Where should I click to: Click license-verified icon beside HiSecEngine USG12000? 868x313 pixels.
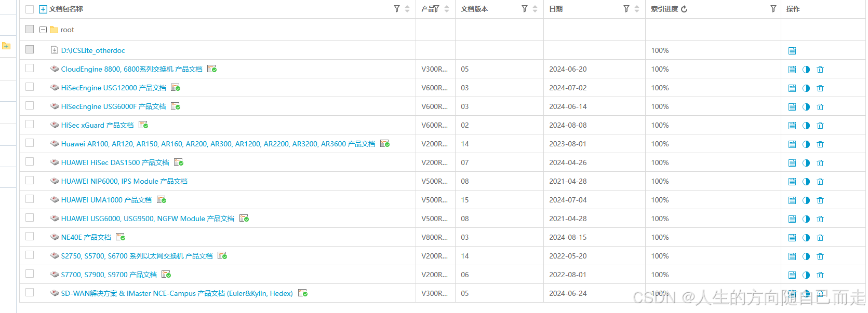click(x=176, y=88)
